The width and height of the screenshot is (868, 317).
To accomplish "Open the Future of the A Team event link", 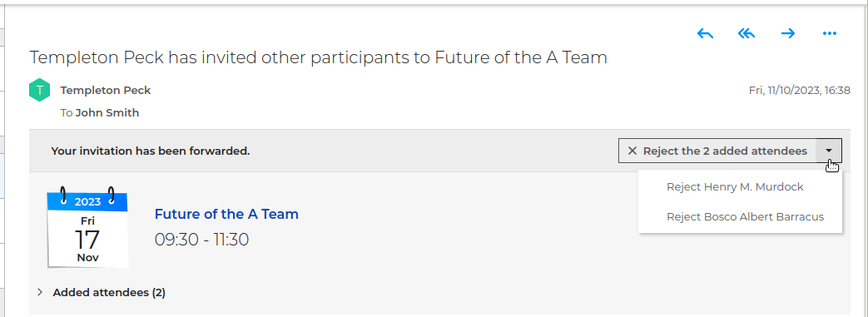I will click(x=226, y=214).
